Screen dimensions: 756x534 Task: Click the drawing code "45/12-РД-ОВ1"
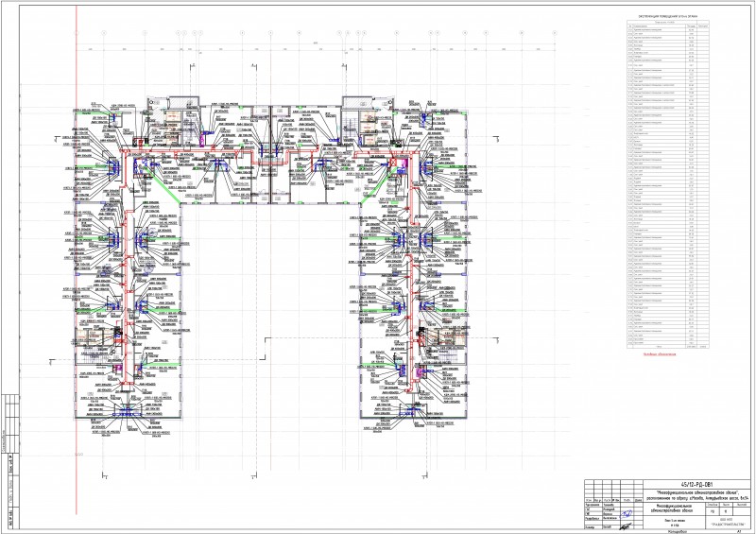tap(696, 485)
